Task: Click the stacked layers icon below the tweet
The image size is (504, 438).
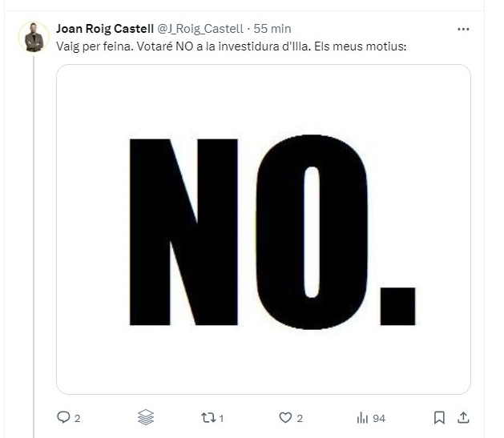Action: coord(146,417)
